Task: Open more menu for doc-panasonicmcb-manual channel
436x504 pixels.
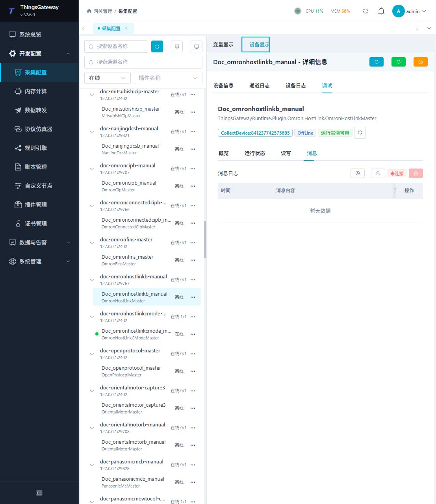Action: coord(193,465)
